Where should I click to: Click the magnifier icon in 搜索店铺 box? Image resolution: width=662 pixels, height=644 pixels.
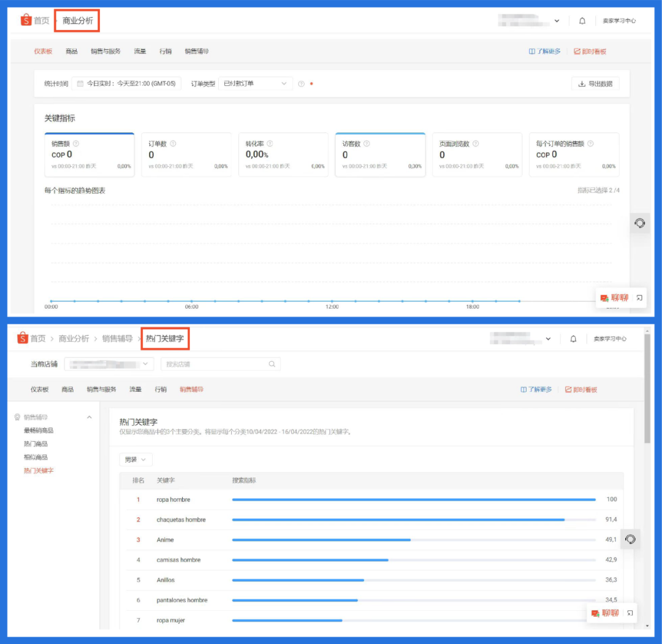272,364
